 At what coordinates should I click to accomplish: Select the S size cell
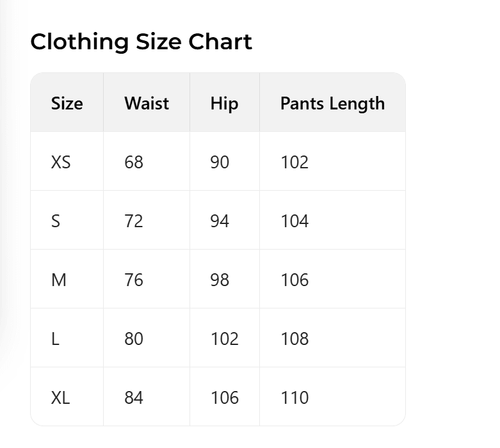(56, 221)
